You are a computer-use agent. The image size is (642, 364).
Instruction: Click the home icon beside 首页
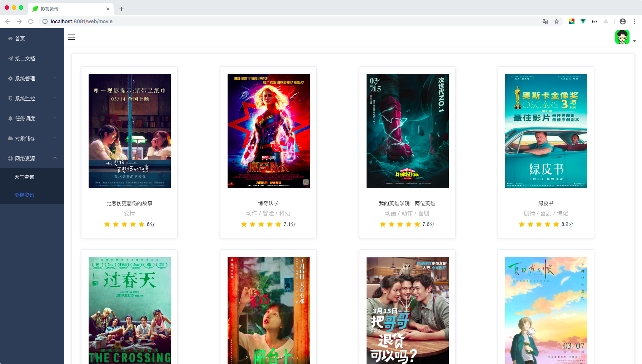tap(10, 39)
